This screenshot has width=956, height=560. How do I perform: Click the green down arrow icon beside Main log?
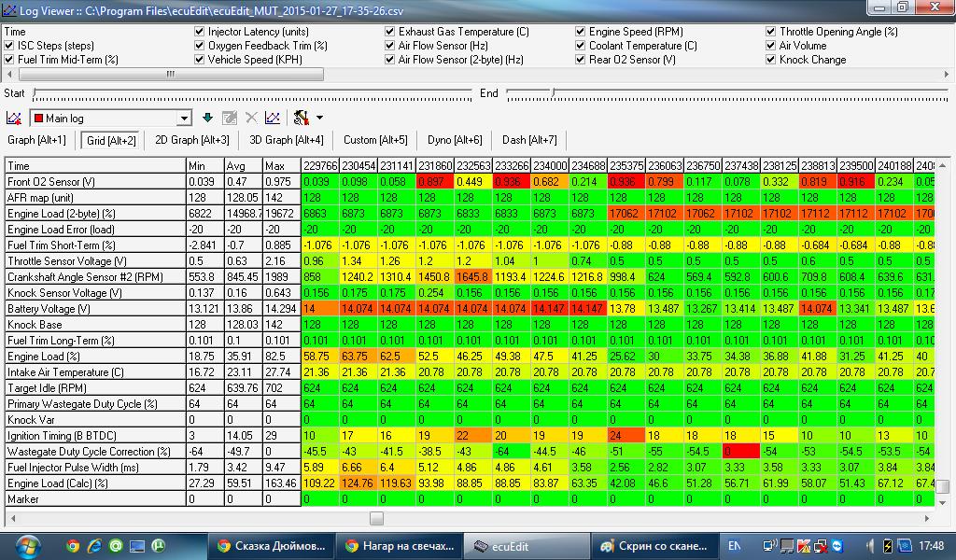pos(207,118)
